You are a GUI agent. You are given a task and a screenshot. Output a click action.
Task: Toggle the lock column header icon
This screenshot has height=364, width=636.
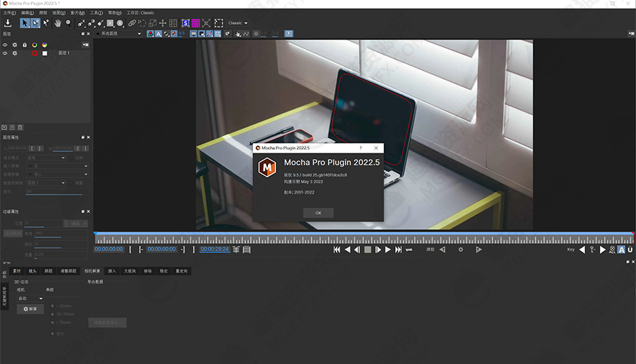(24, 45)
